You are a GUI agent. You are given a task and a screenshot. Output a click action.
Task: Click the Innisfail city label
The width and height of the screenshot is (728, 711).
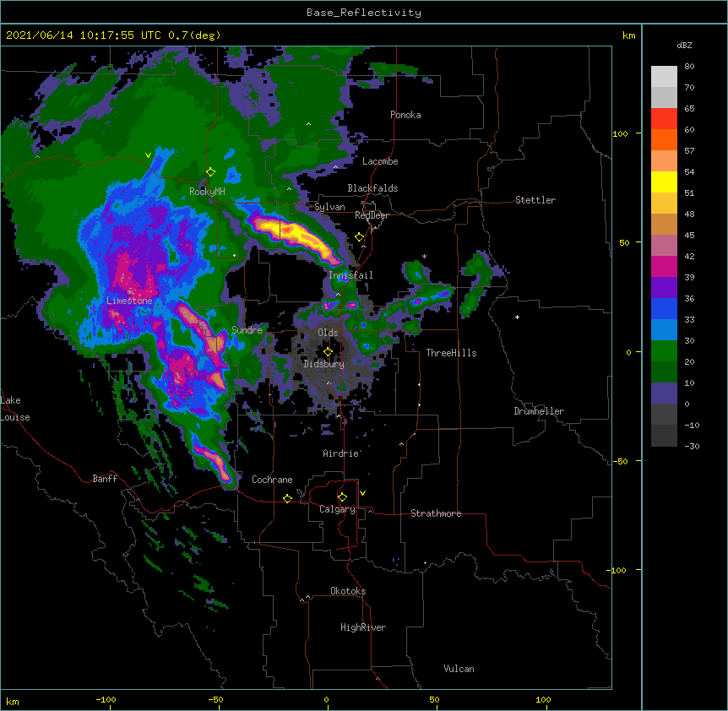click(x=350, y=275)
